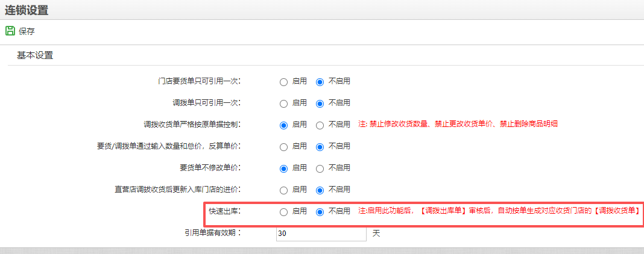Viewport: 644px width, 254px height.
Task: Enable 快速出库 option
Action: click(283, 212)
